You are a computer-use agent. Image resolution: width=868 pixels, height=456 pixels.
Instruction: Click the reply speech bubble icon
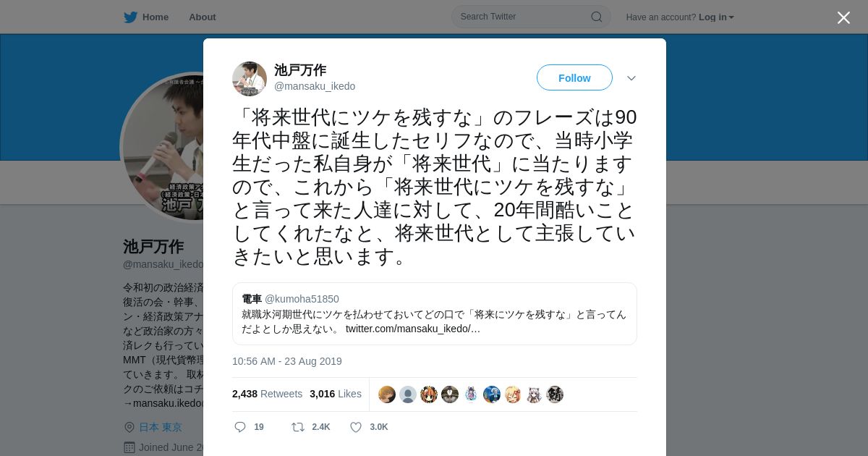[241, 427]
